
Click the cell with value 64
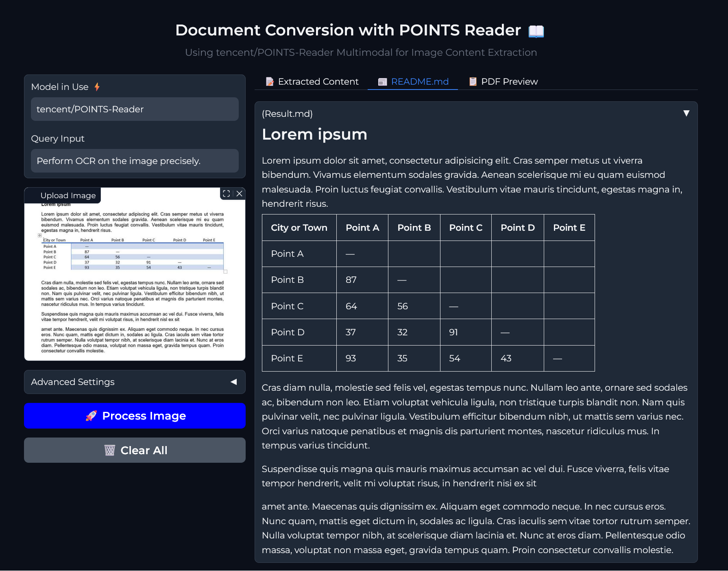coord(362,306)
